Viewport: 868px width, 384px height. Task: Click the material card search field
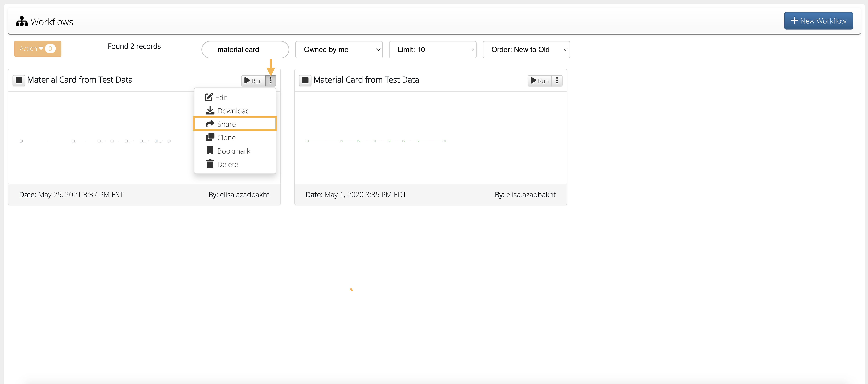click(245, 50)
